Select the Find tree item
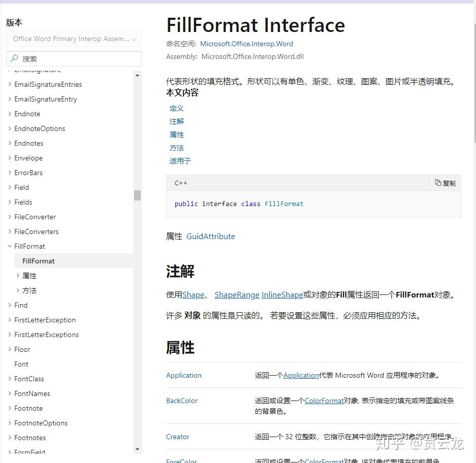This screenshot has width=476, height=463. tap(20, 305)
